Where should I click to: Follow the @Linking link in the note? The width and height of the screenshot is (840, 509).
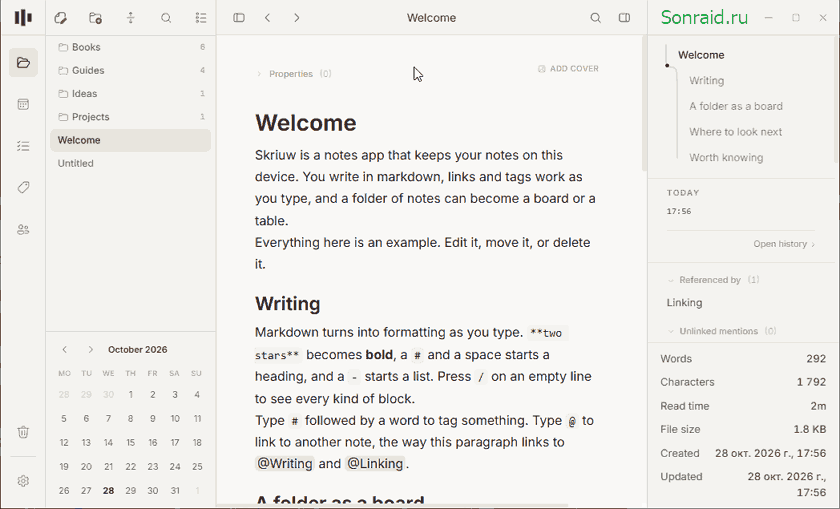point(375,463)
